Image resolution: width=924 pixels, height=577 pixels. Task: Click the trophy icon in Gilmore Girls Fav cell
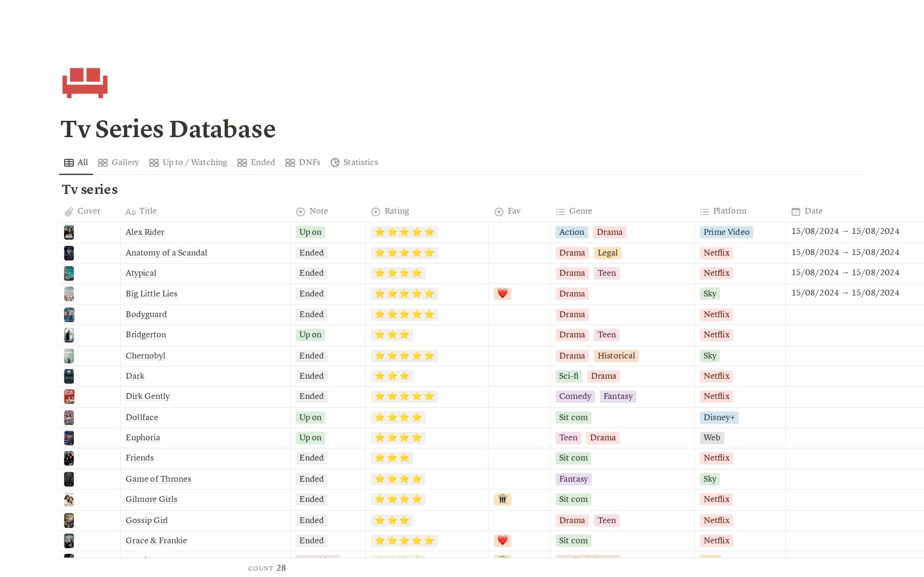point(502,500)
